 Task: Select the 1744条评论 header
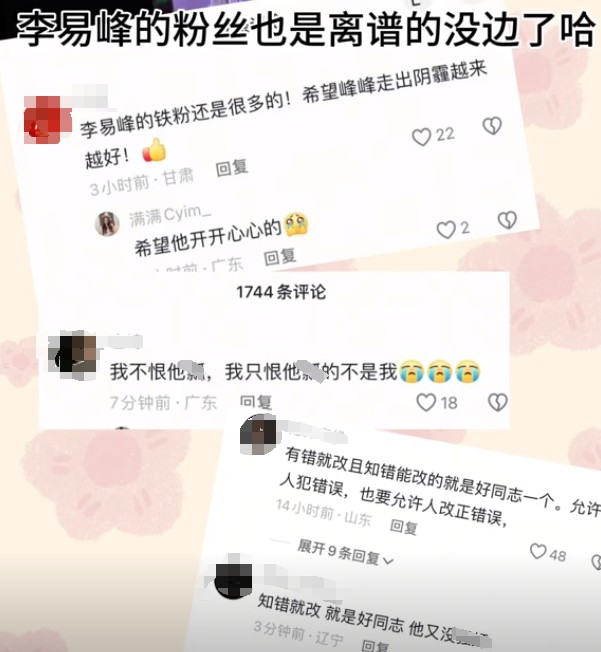(x=281, y=292)
